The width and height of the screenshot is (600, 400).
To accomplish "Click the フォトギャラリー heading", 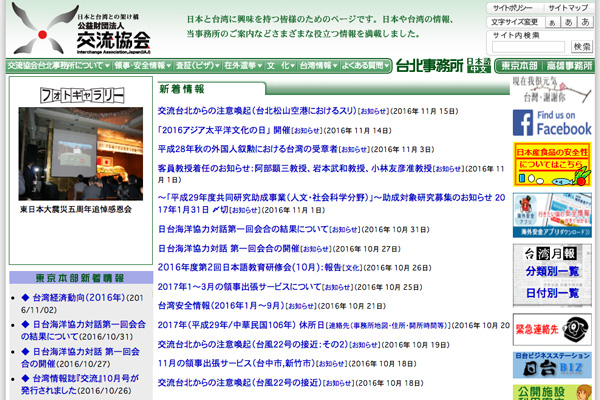I will click(82, 95).
